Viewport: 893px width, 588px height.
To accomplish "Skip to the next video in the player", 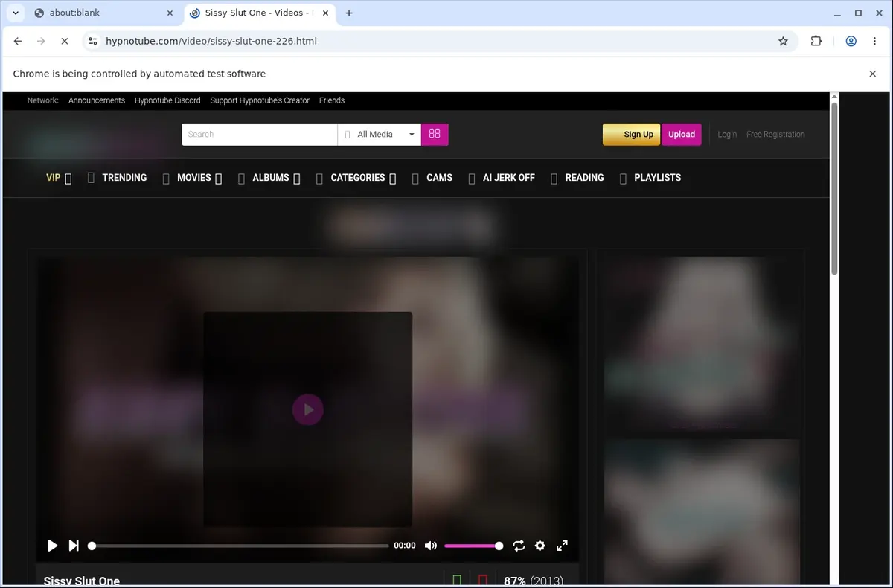I will click(x=74, y=546).
